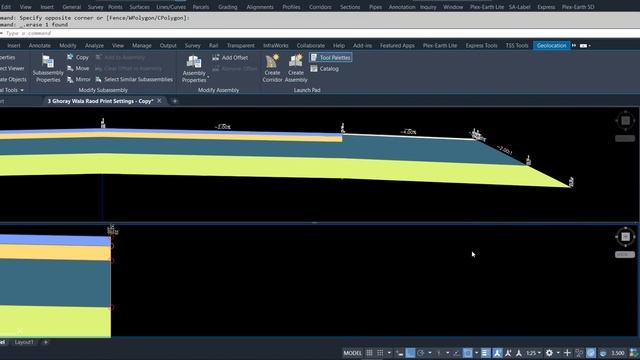The width and height of the screenshot is (640, 360).
Task: Expand workspace switching dropdown arrow
Action: (558, 353)
